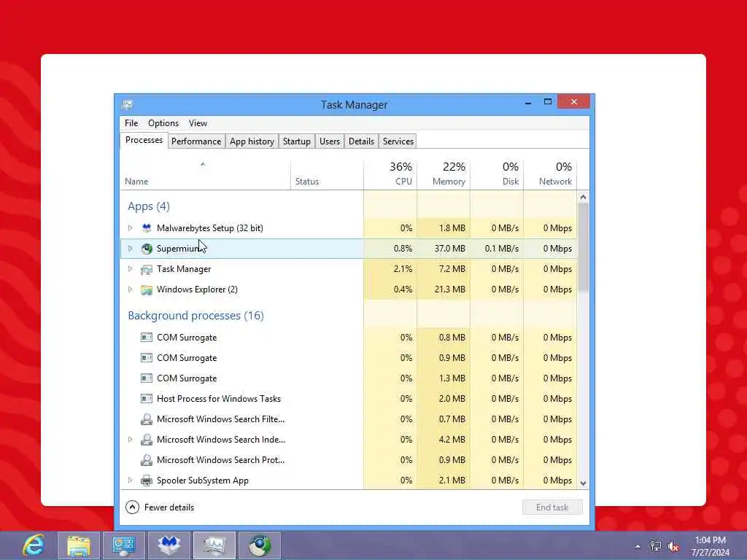This screenshot has width=747, height=560.
Task: Expand the Task Manager process group
Action: [130, 269]
